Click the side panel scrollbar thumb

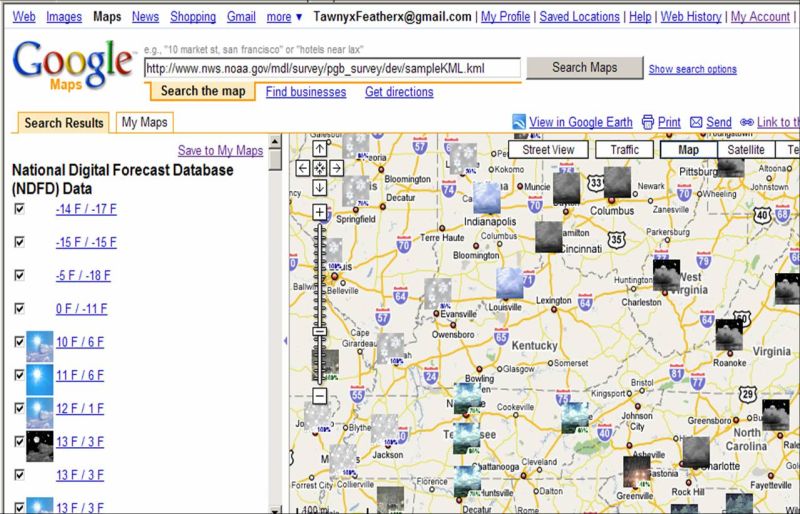[x=275, y=160]
